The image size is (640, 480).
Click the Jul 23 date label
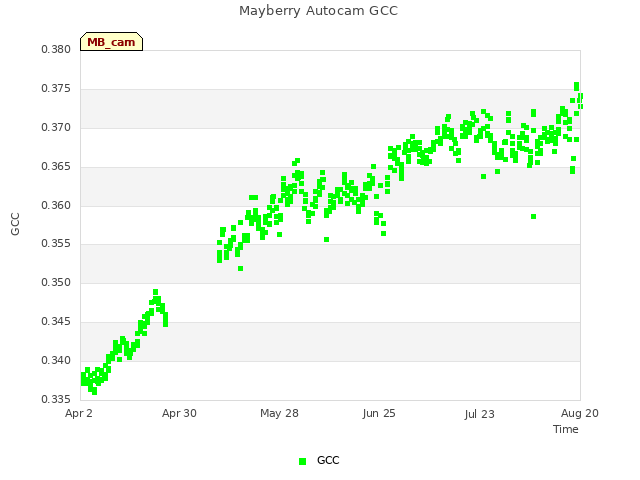tap(480, 414)
